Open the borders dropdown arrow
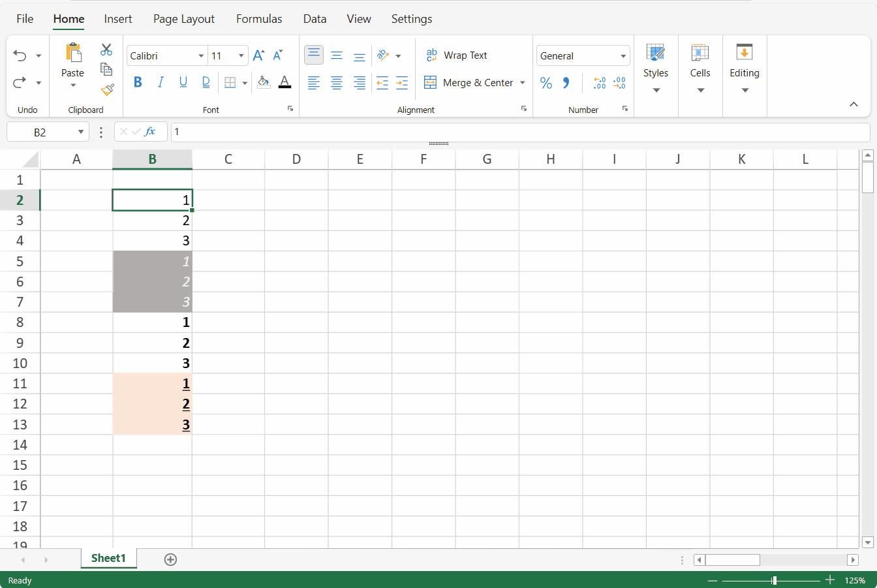This screenshot has height=588, width=877. (245, 83)
